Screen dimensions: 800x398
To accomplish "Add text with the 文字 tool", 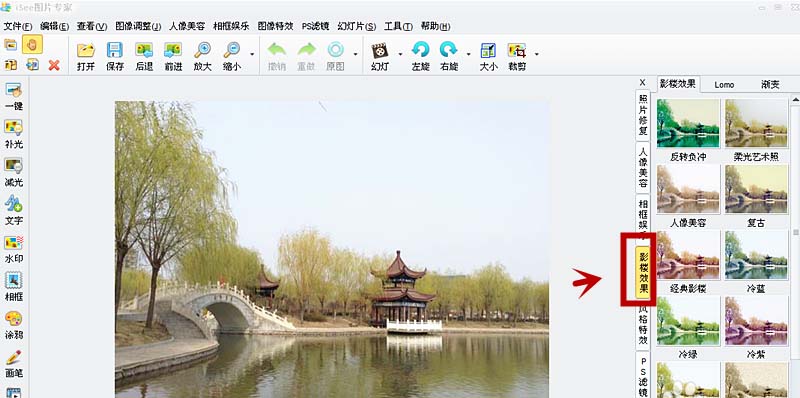I will pyautogui.click(x=14, y=211).
